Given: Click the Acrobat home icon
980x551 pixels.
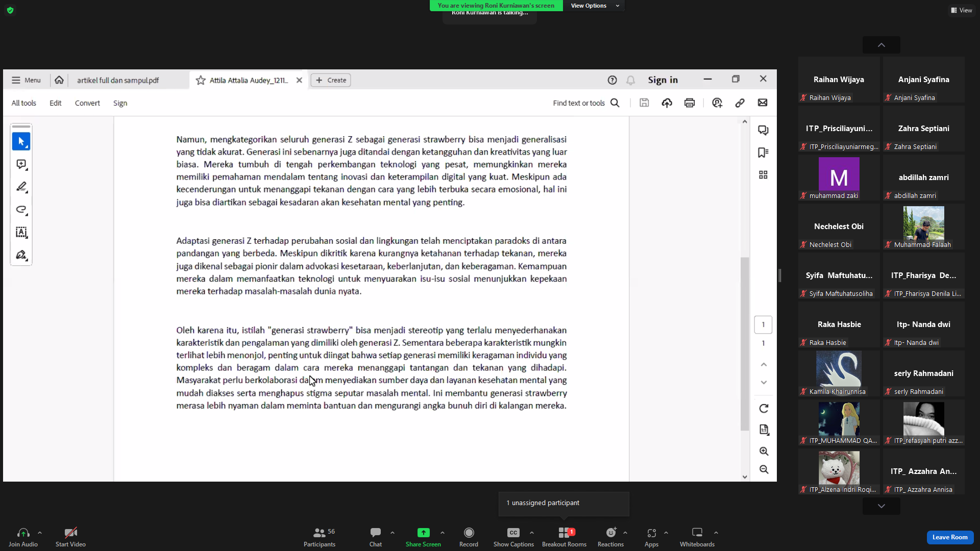Looking at the screenshot, I should 59,80.
